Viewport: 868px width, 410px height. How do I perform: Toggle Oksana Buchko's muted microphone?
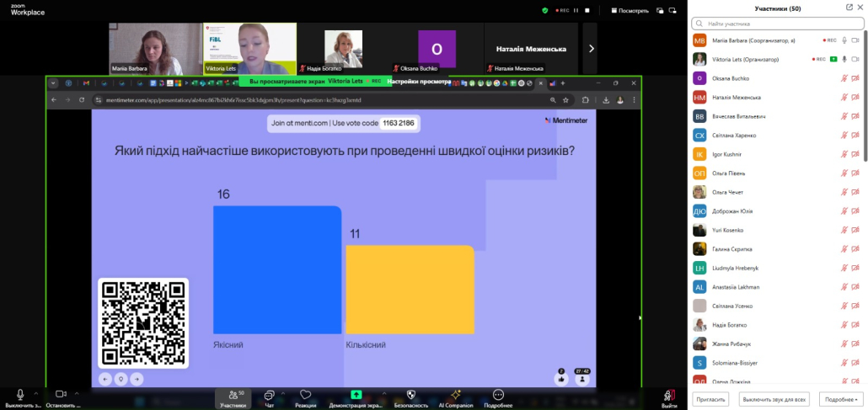point(844,78)
